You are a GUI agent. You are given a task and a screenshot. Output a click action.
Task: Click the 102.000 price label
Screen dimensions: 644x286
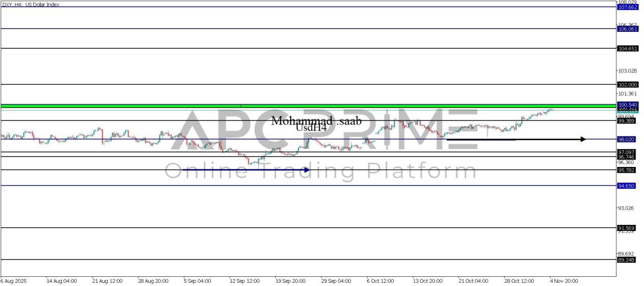pos(627,85)
